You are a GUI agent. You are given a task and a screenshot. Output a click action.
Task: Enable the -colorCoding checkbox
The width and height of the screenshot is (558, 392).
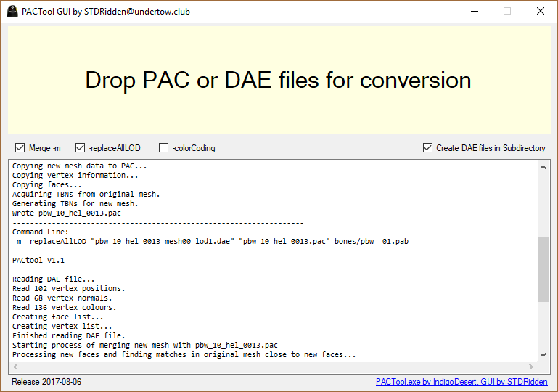point(164,148)
